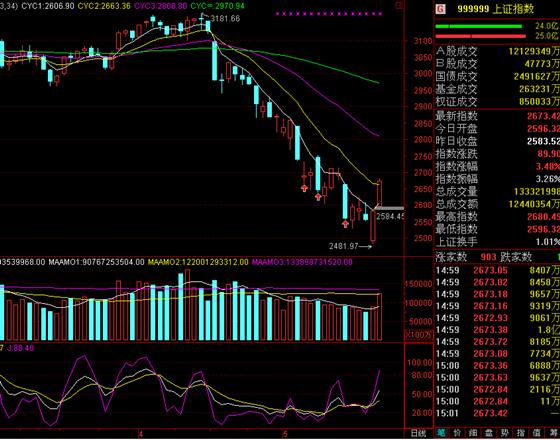The width and height of the screenshot is (560, 440).
Task: Switch to the 细 tab
Action: click(x=472, y=434)
